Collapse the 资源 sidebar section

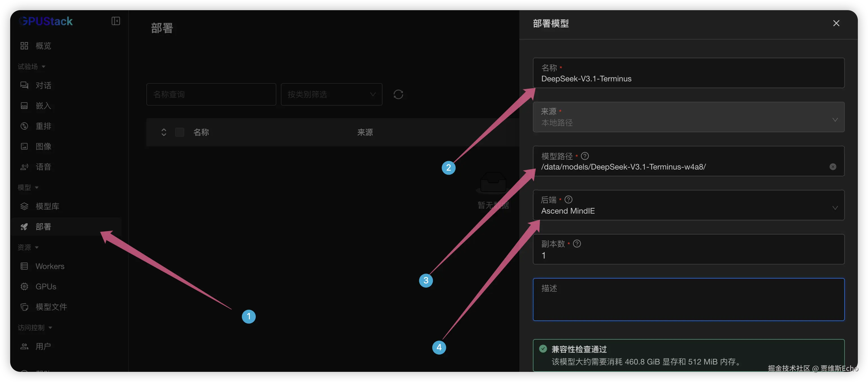click(x=28, y=247)
